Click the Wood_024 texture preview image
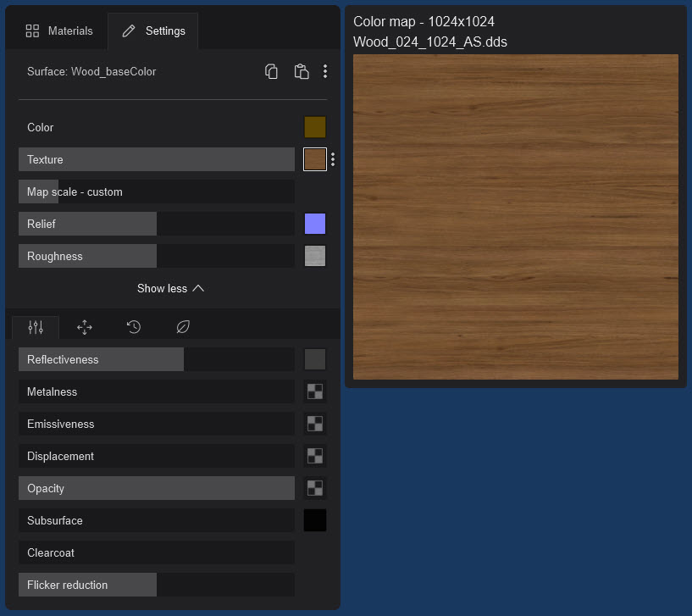 (515, 215)
